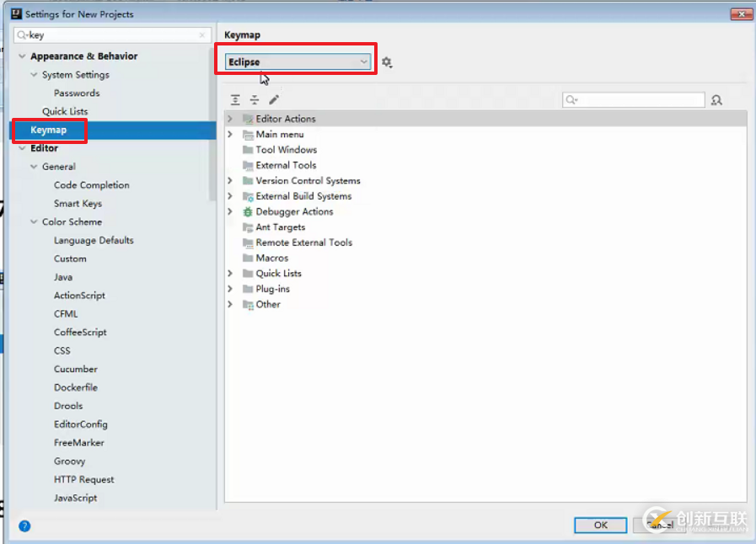
Task: Expand External Build Systems node
Action: (x=230, y=196)
